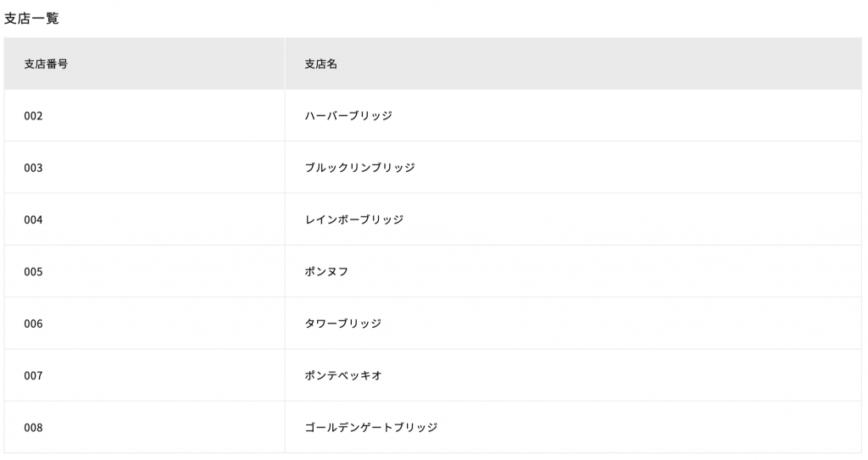Image resolution: width=868 pixels, height=460 pixels.
Task: Click the 支店一覧 page heading
Action: coord(31,19)
